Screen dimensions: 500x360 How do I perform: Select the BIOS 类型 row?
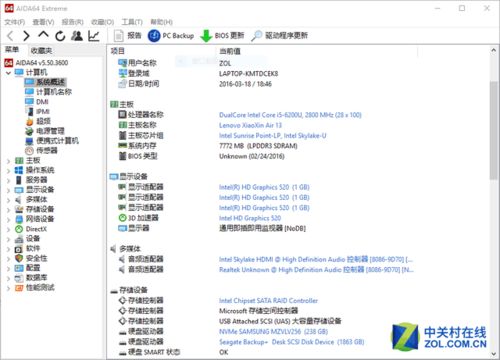[x=201, y=156]
